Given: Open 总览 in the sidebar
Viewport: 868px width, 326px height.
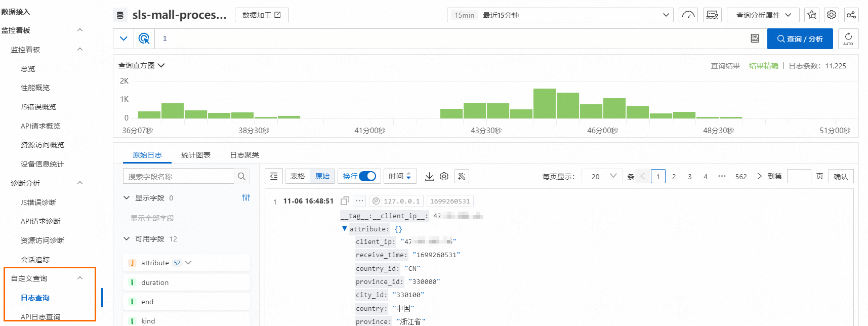Looking at the screenshot, I should [x=28, y=69].
